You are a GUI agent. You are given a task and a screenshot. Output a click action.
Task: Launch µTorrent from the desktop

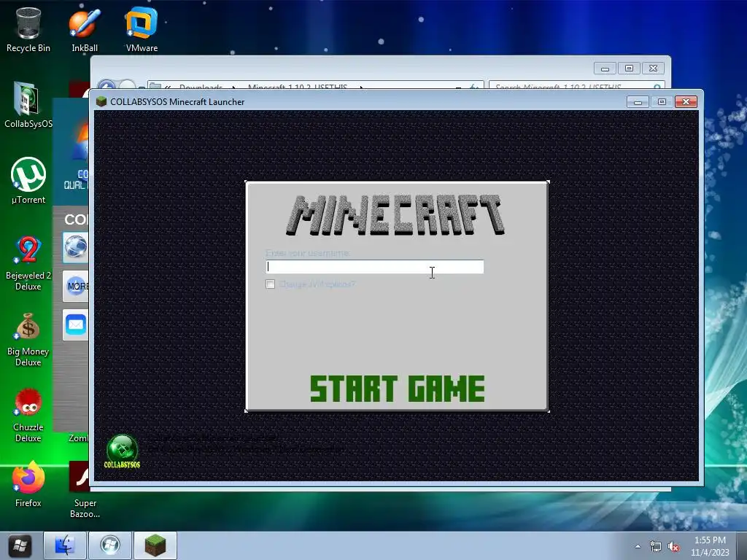click(28, 181)
